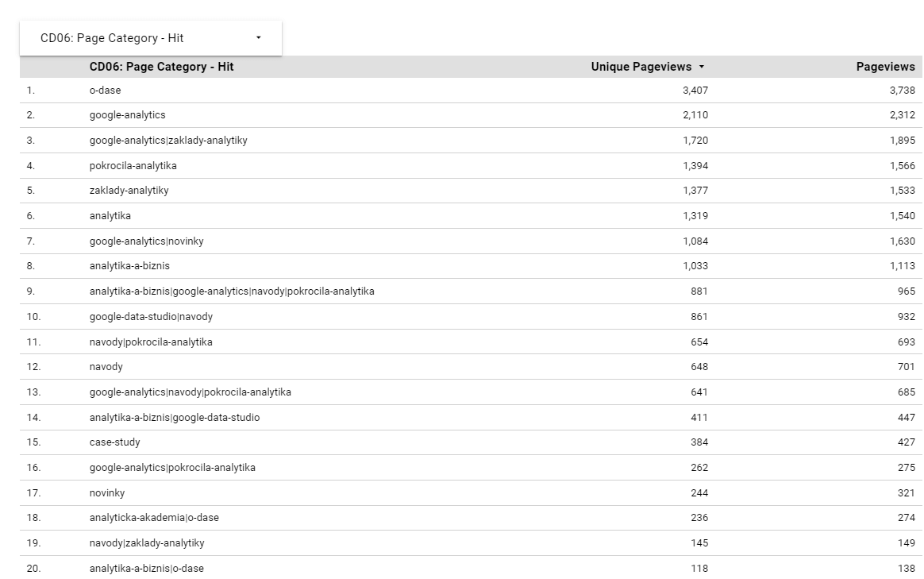924x579 pixels.
Task: Click 'google-analytics|novinky' cell
Action: [147, 241]
